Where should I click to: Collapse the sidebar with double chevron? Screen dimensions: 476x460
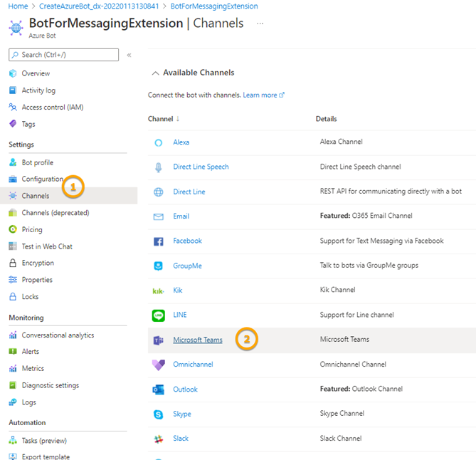(129, 55)
